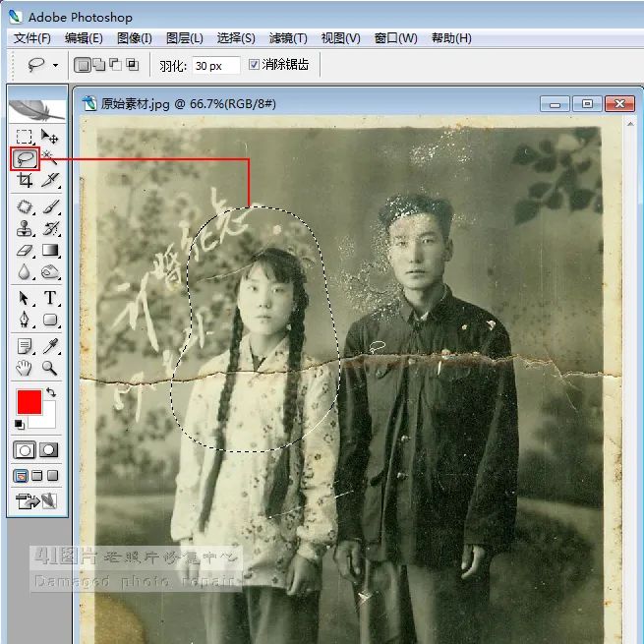Choose Subtract from Selection mode
Viewport: 644px width, 644px height.
(x=115, y=65)
